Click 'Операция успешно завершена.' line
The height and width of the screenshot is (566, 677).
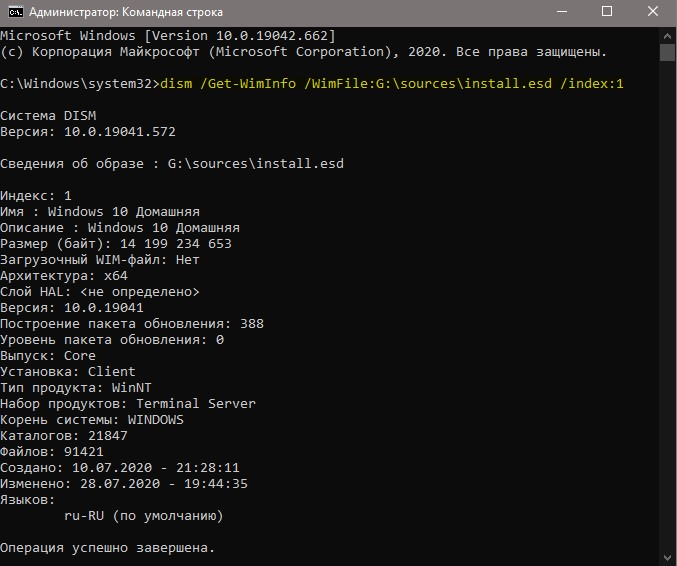(x=108, y=548)
